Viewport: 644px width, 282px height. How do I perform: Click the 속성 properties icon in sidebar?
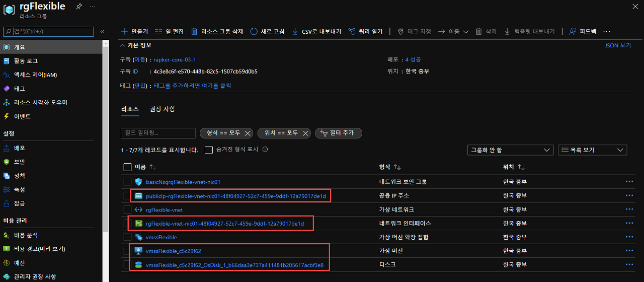7,189
